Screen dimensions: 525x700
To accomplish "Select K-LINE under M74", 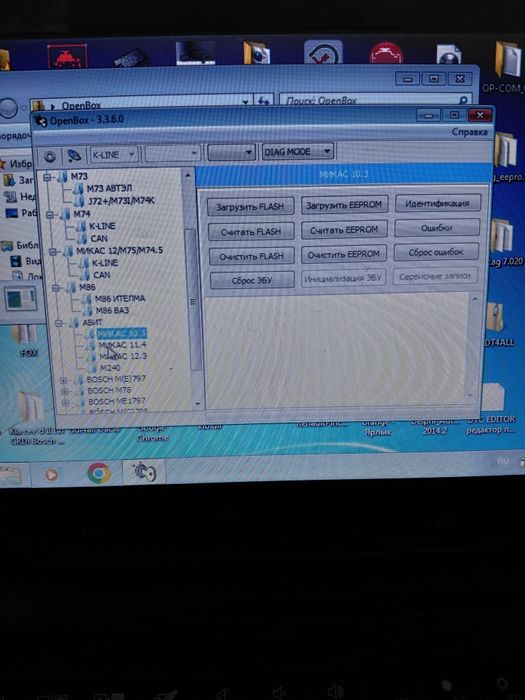I will pos(102,226).
